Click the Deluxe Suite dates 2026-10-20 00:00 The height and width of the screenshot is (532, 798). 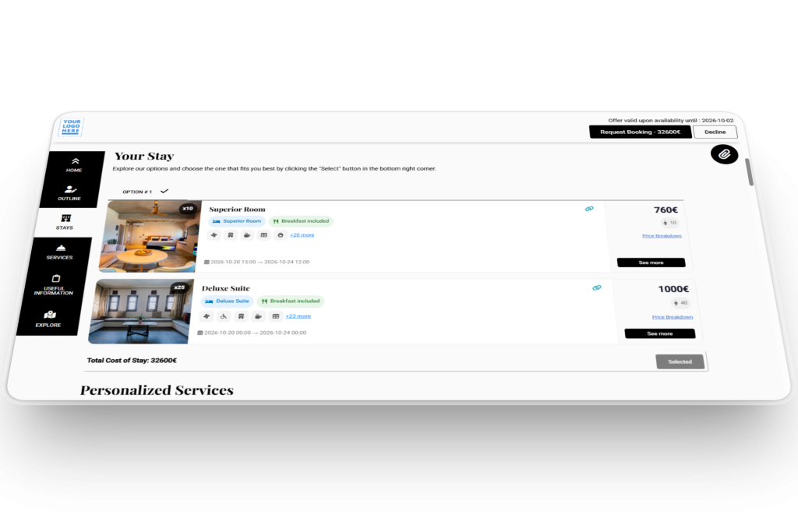tap(252, 333)
